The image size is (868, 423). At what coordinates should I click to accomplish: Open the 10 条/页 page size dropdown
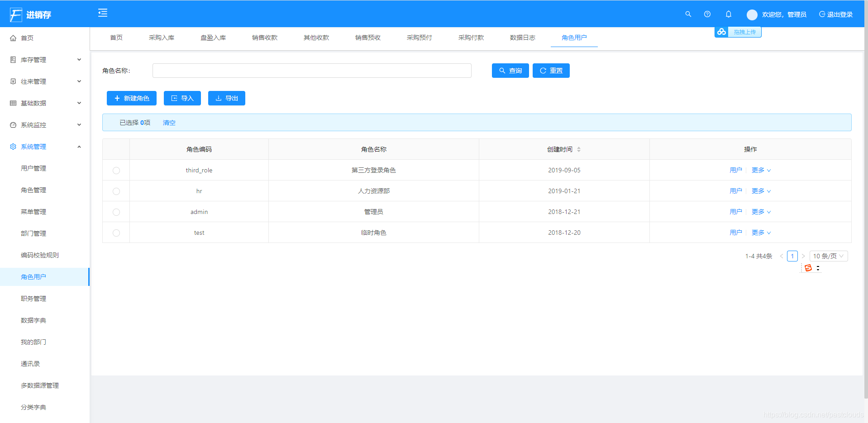(829, 256)
